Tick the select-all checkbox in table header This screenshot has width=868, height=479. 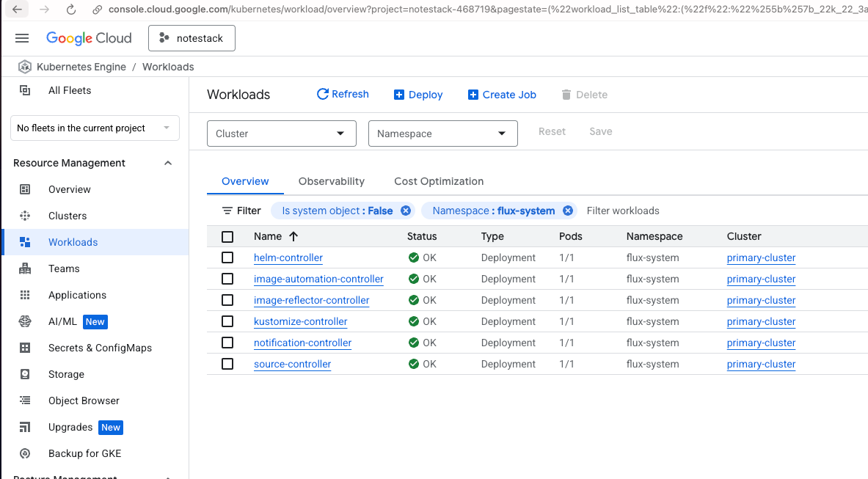point(227,237)
